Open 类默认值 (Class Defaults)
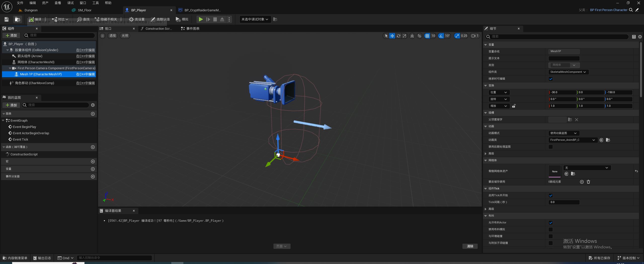The width and height of the screenshot is (644, 264). pos(160,19)
